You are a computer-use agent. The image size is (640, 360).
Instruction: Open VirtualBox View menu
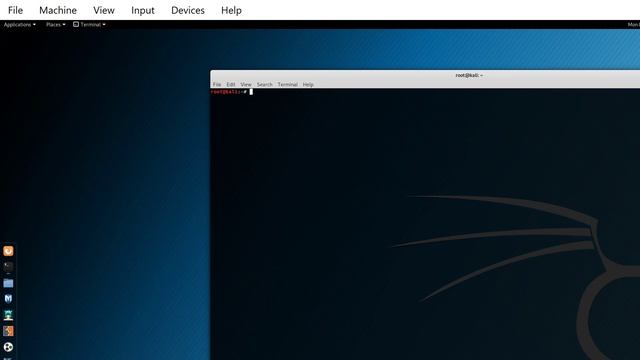104,10
